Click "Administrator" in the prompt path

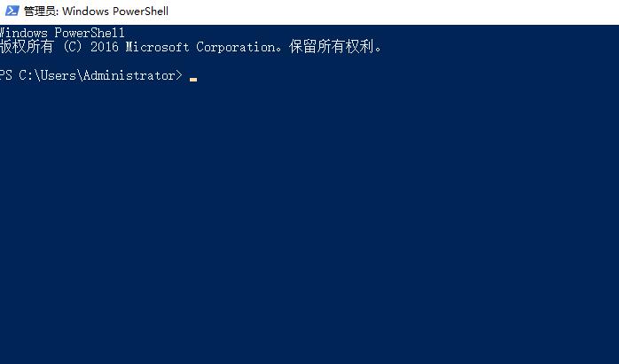tap(129, 76)
